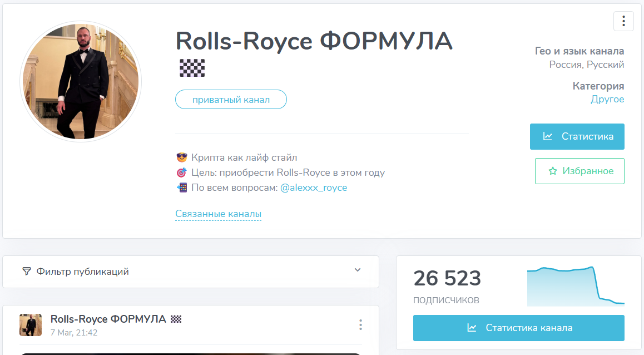Open the channel options kebab menu
Viewport: 644px width, 355px height.
[623, 21]
